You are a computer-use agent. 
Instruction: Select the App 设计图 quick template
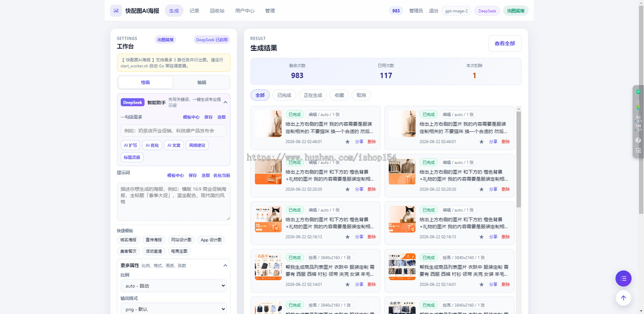click(211, 240)
